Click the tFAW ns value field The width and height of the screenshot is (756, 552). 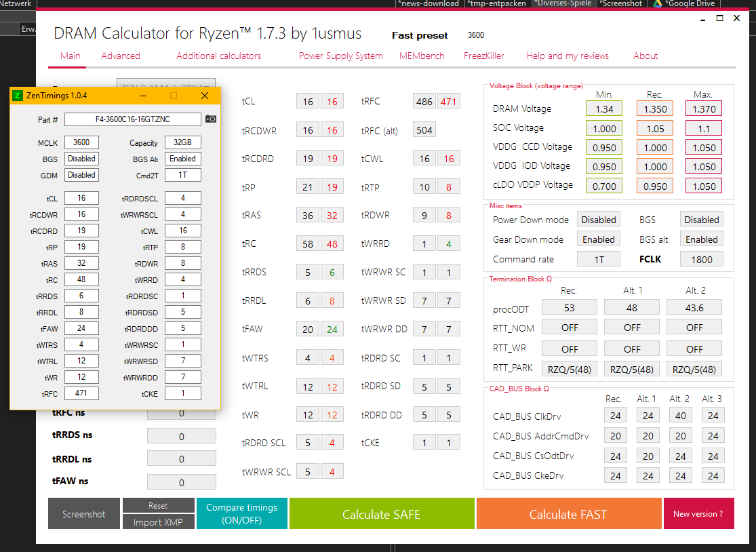[181, 482]
